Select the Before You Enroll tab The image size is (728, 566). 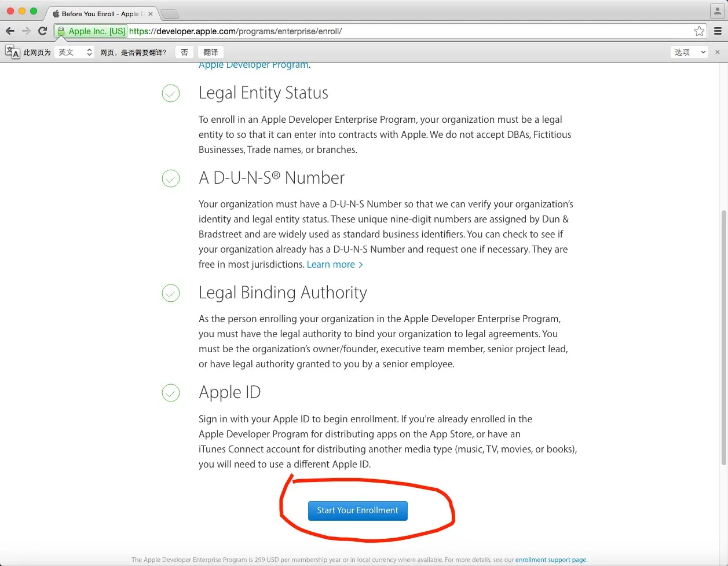(101, 14)
